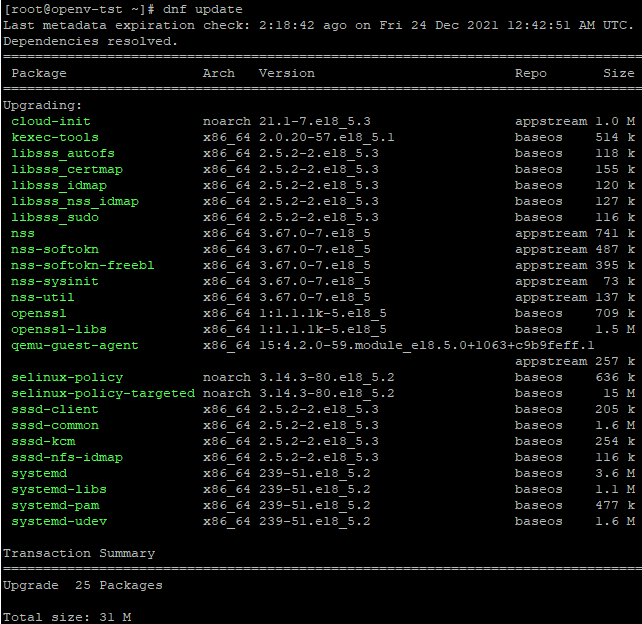Click the 'Arch' column header
The width and height of the screenshot is (642, 624).
219,73
